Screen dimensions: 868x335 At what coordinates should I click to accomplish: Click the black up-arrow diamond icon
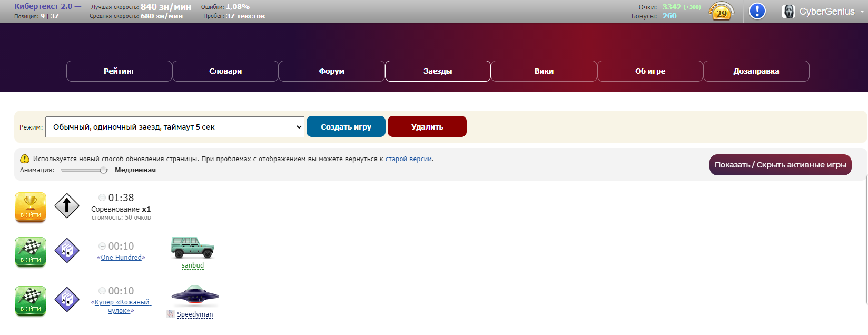(x=67, y=205)
